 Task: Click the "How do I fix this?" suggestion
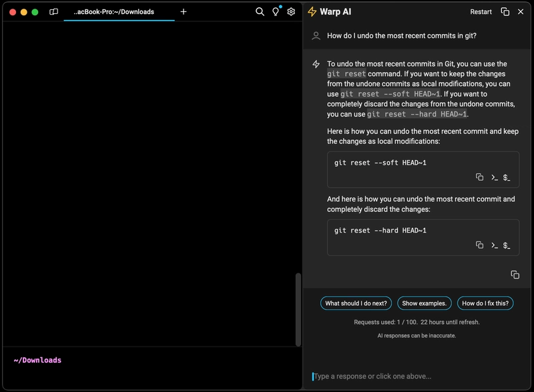click(485, 303)
